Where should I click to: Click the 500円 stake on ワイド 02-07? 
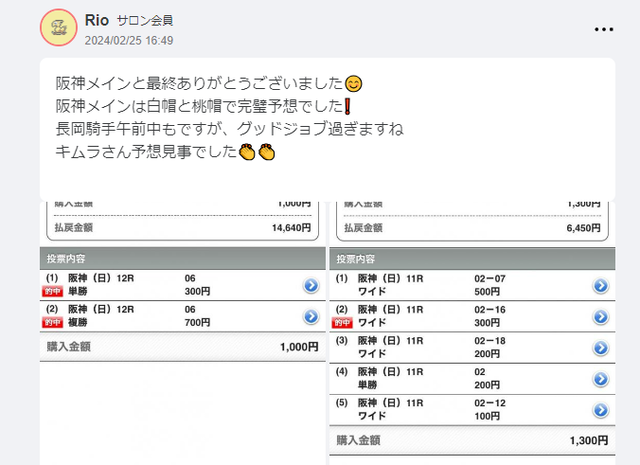[x=487, y=292]
